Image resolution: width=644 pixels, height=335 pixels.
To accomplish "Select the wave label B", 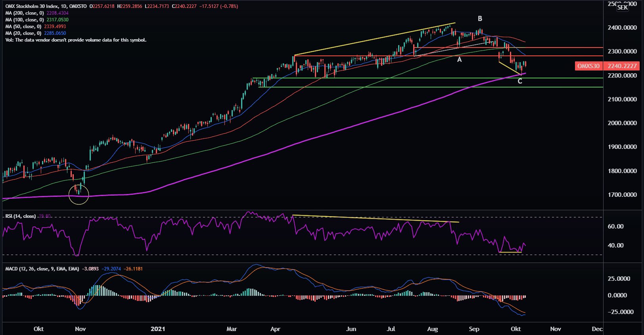I will pyautogui.click(x=480, y=19).
